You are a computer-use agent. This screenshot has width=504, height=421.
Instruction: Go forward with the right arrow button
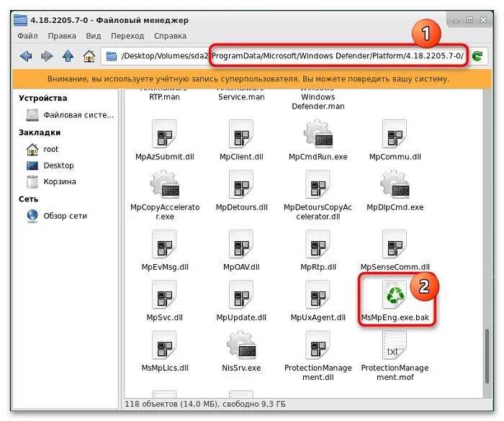pyautogui.click(x=47, y=56)
